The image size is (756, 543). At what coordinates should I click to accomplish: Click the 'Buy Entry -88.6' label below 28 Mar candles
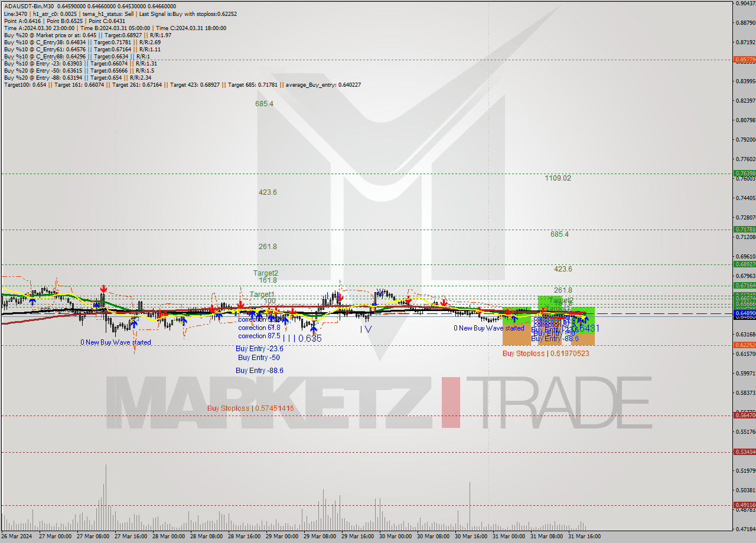point(259,371)
